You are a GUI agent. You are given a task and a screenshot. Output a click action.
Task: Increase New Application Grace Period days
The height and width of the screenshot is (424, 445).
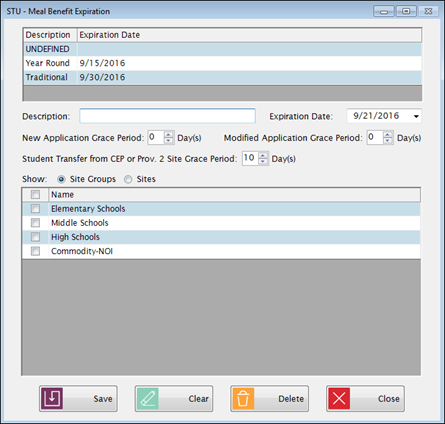tap(169, 135)
